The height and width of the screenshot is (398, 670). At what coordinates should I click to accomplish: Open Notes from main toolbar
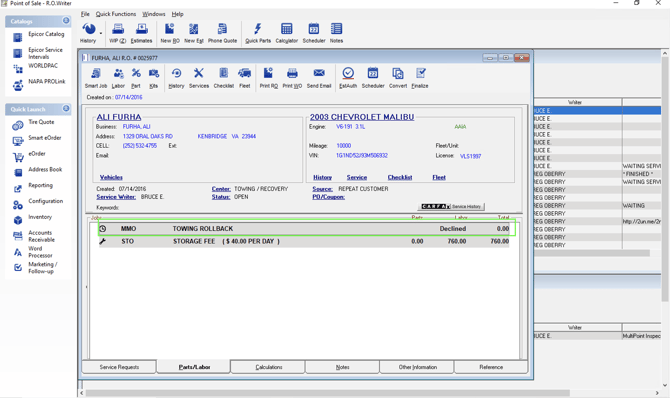(336, 33)
